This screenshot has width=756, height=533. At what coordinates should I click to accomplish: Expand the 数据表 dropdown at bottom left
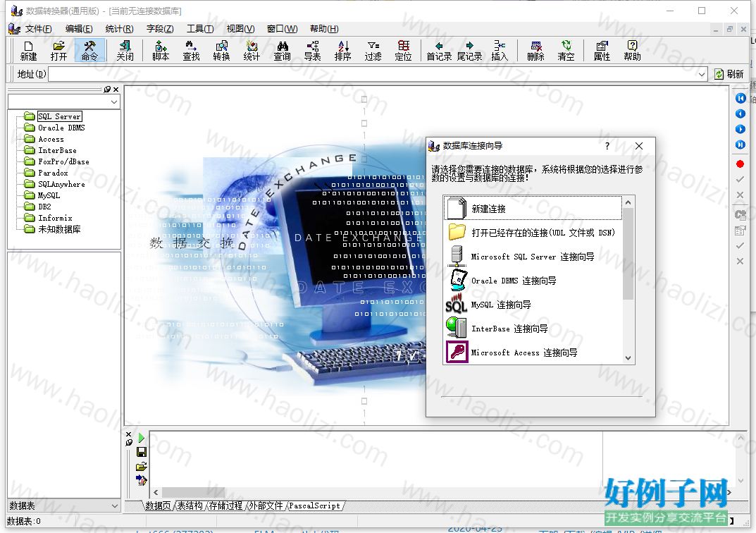click(x=115, y=506)
